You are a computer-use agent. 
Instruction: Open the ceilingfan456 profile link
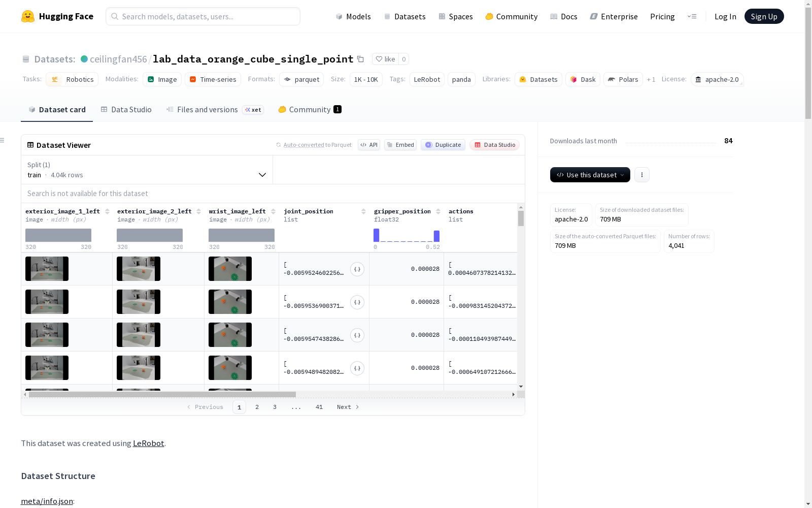coord(118,59)
